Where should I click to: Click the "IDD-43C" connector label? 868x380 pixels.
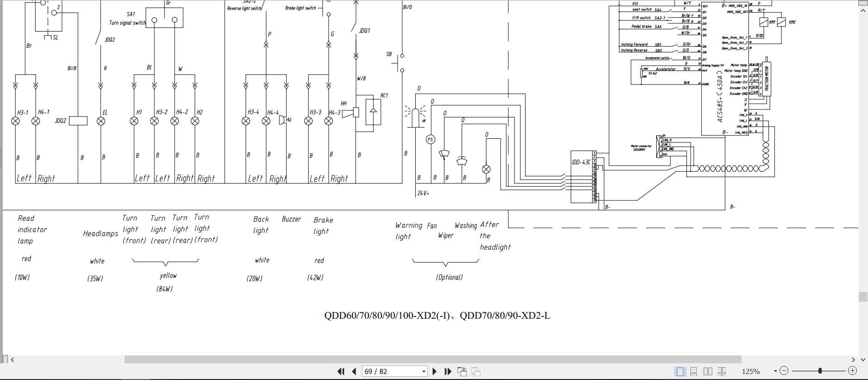(581, 162)
